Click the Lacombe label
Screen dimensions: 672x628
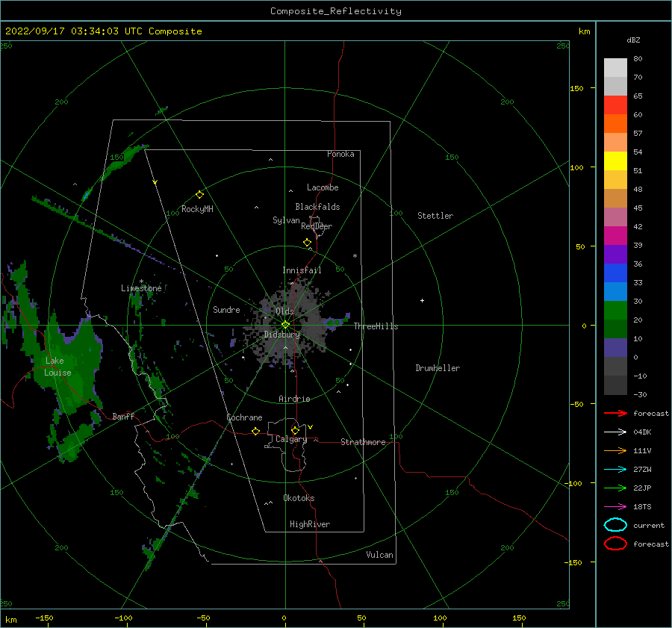click(323, 187)
